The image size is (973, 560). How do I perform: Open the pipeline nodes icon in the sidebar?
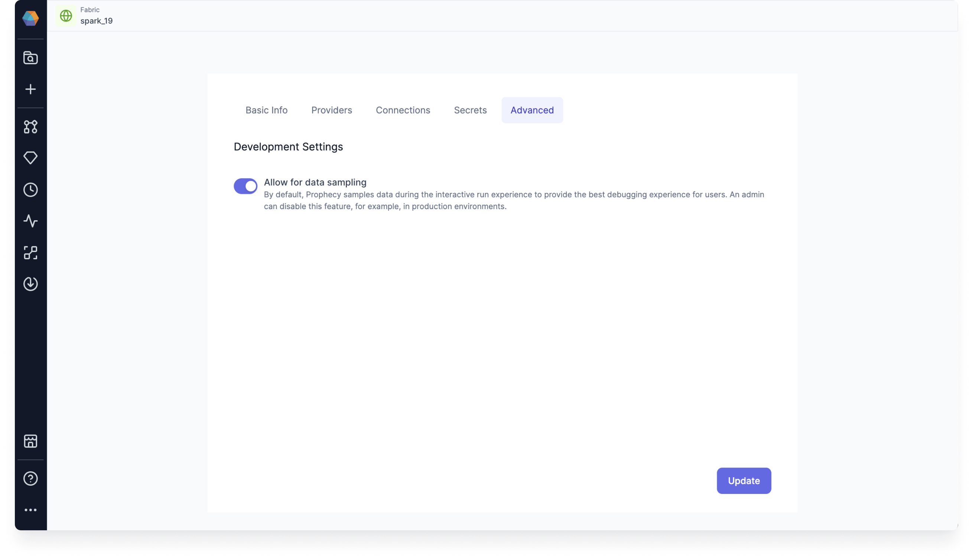[x=30, y=127]
